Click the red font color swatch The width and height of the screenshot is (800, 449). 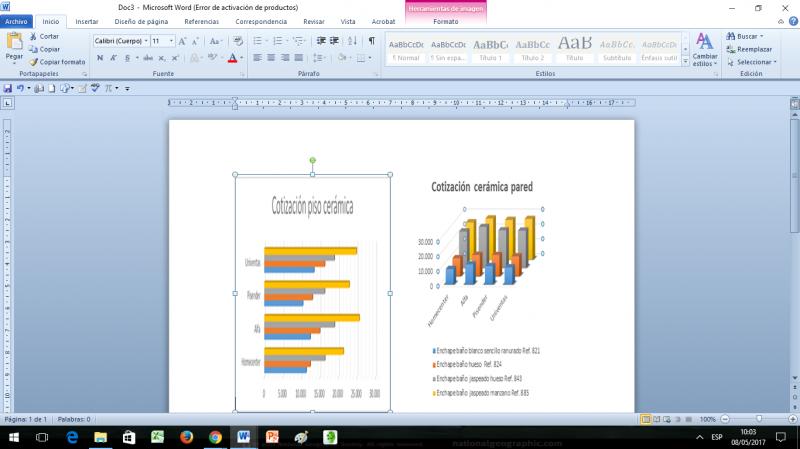click(233, 58)
